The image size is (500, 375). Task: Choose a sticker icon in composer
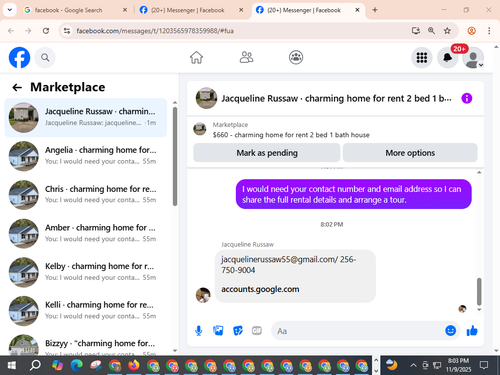click(x=238, y=330)
